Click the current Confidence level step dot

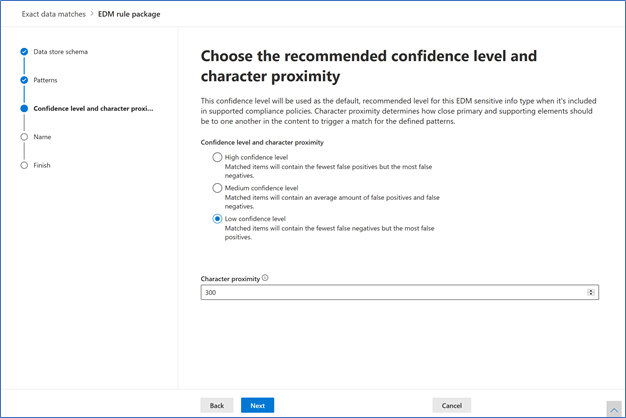point(24,108)
